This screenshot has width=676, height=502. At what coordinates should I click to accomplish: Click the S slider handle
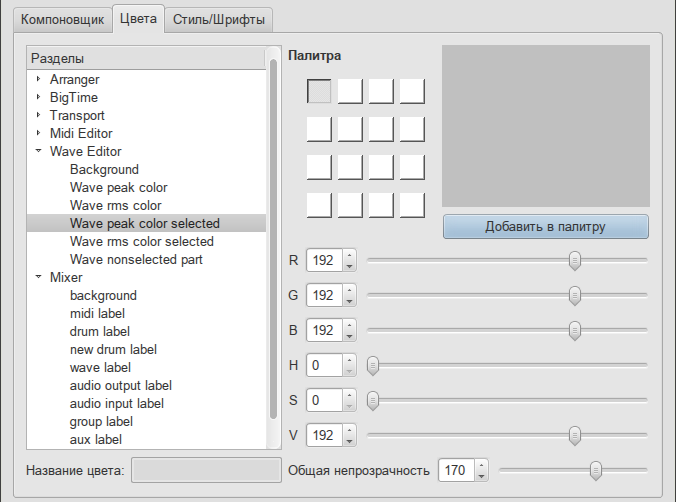click(373, 401)
